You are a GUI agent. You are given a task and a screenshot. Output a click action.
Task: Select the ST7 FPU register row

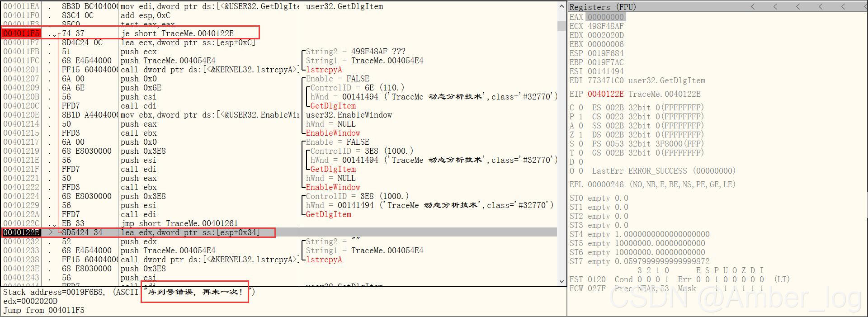(640, 261)
